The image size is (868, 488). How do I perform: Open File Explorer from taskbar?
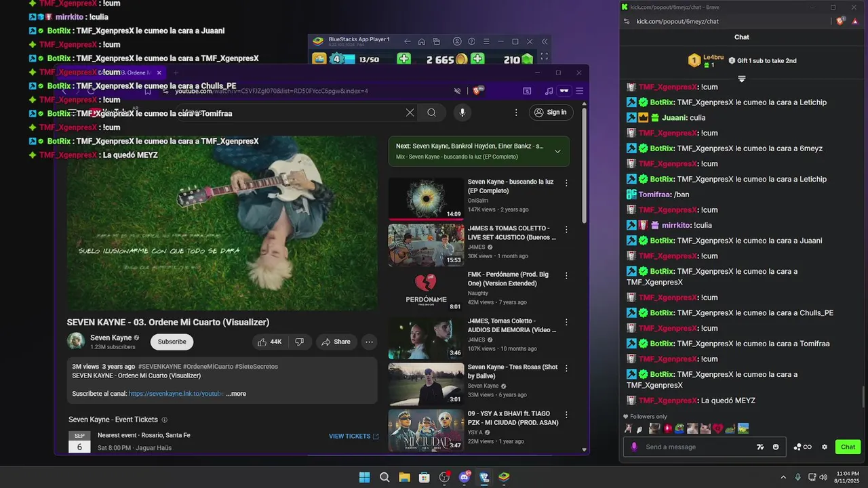[x=404, y=477]
